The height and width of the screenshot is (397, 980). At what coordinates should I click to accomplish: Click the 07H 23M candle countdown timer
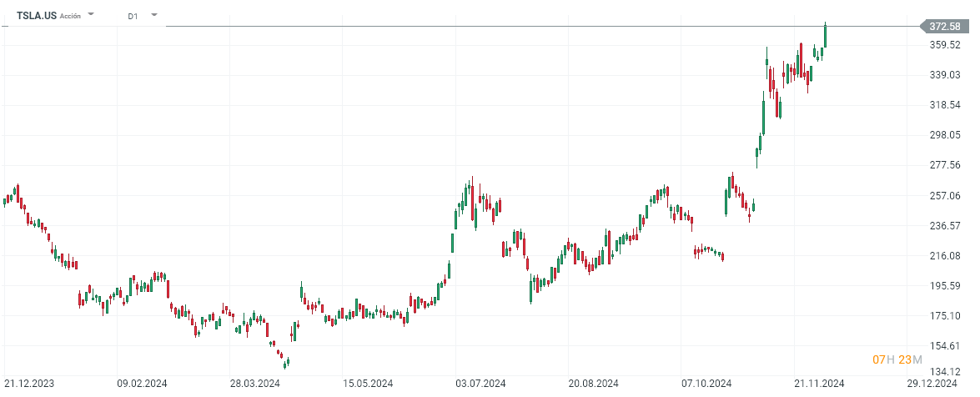pos(897,359)
